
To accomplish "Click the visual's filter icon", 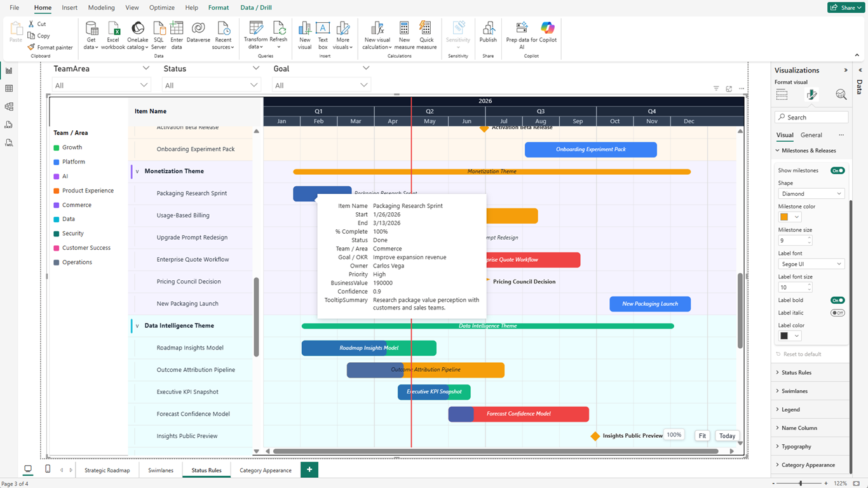I will coord(716,89).
